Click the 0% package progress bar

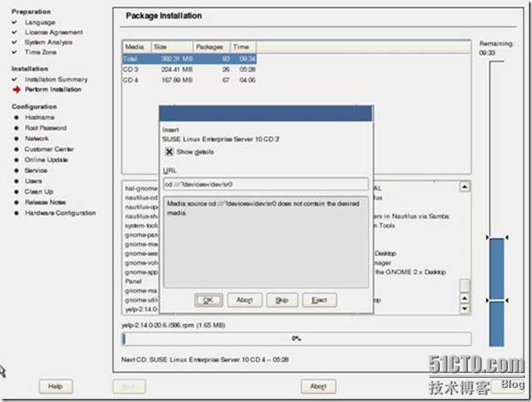pos(296,339)
